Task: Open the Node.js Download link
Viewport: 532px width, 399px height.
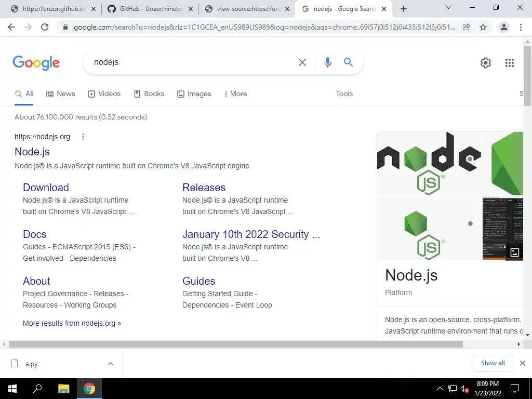Action: [46, 187]
